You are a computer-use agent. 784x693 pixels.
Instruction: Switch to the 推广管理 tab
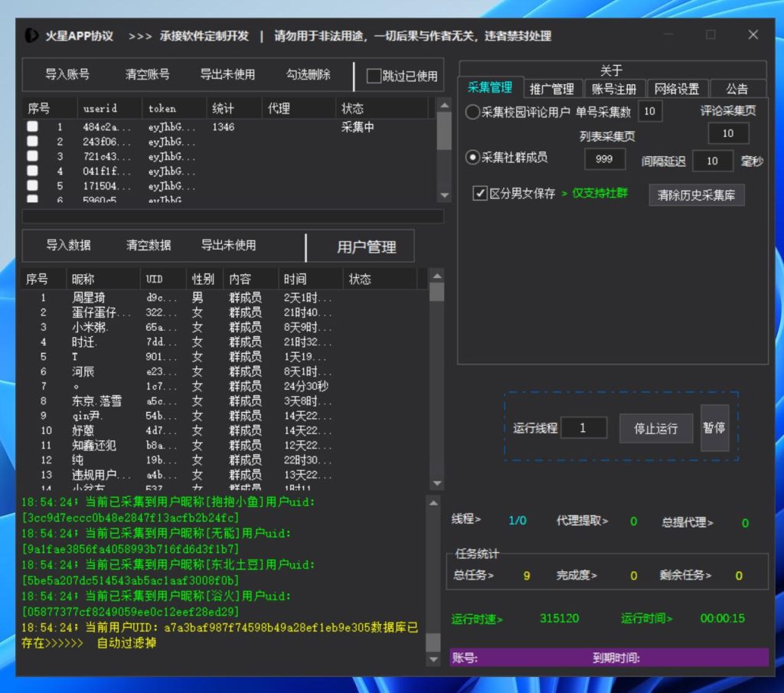551,88
